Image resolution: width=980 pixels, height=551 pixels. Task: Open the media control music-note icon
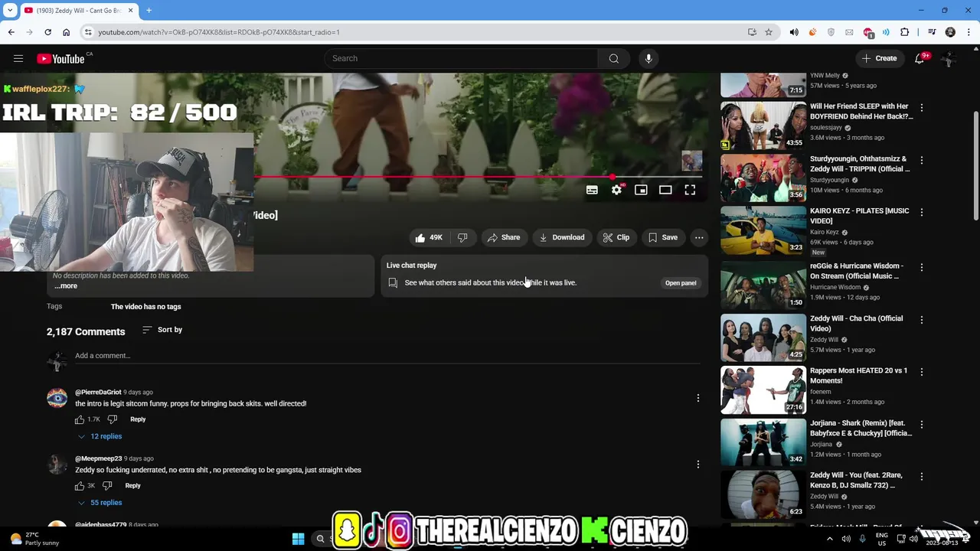932,32
